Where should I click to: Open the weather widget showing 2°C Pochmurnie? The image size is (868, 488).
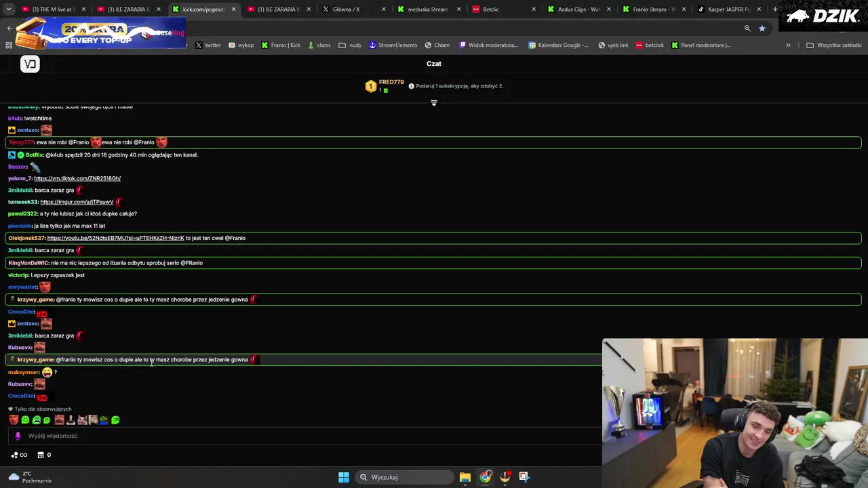pyautogui.click(x=31, y=477)
